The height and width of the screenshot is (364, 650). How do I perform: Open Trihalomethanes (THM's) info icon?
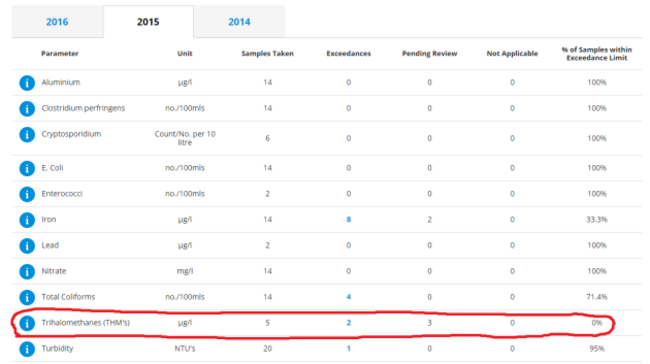coord(27,323)
